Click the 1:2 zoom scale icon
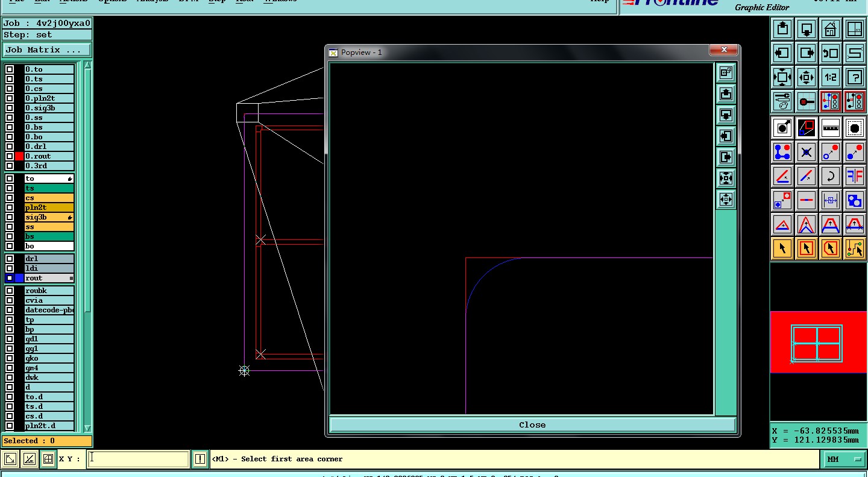The width and height of the screenshot is (868, 477). click(831, 77)
